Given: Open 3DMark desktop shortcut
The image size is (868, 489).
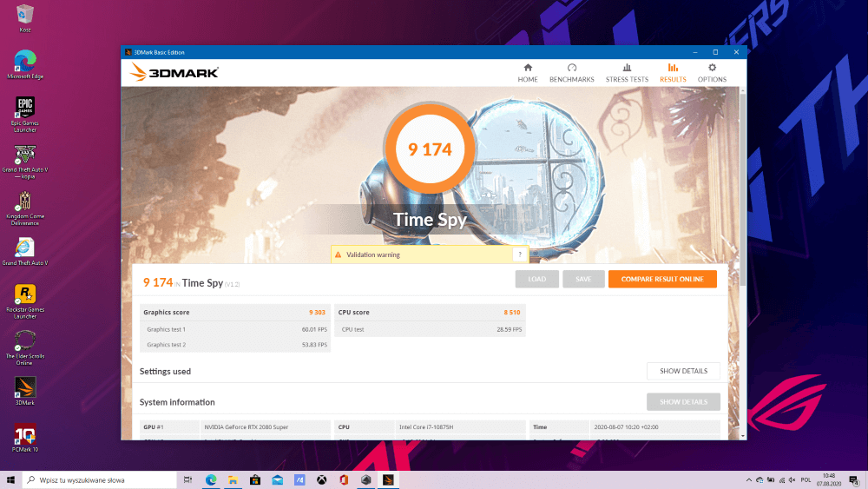Looking at the screenshot, I should coord(25,391).
